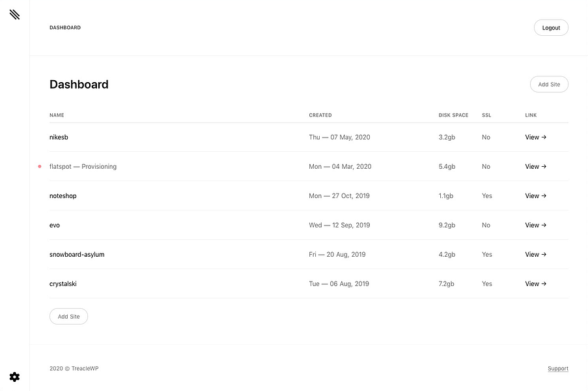Click the Add Site button beside the Dashboard heading
This screenshot has width=588, height=391.
[549, 85]
